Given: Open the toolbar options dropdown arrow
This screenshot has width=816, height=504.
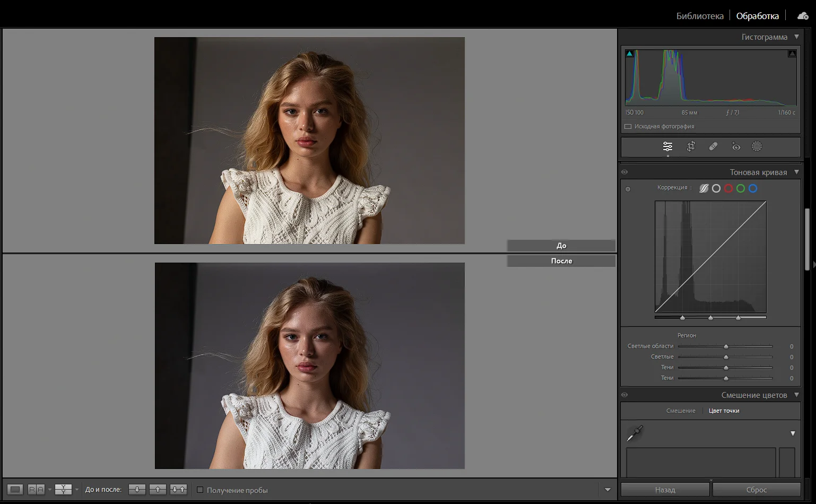Looking at the screenshot, I should [x=607, y=490].
